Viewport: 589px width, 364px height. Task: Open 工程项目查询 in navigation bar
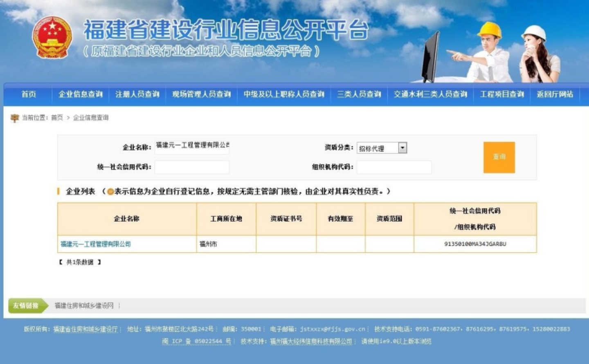point(502,94)
